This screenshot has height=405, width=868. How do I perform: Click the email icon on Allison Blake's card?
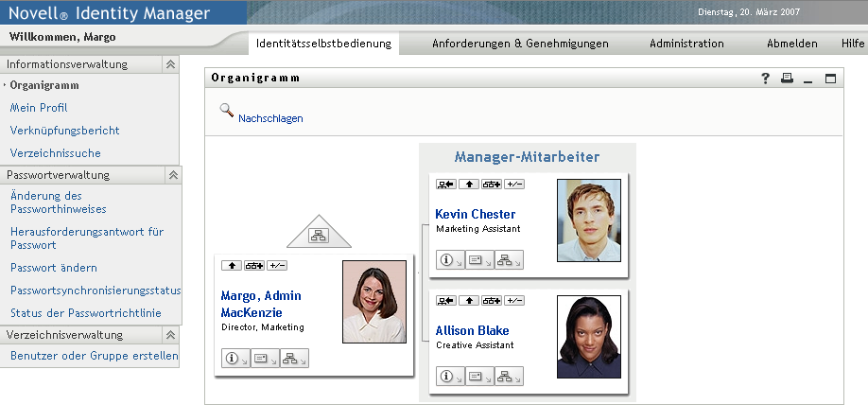click(x=479, y=377)
